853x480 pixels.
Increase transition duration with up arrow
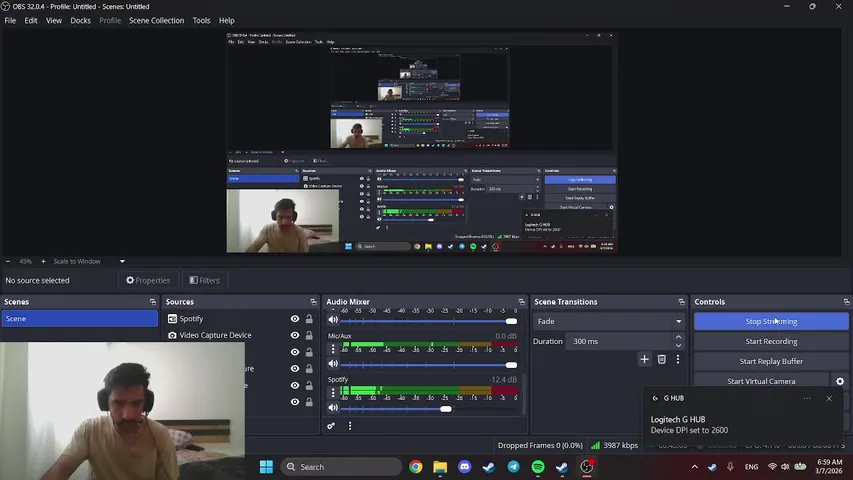[x=678, y=337]
